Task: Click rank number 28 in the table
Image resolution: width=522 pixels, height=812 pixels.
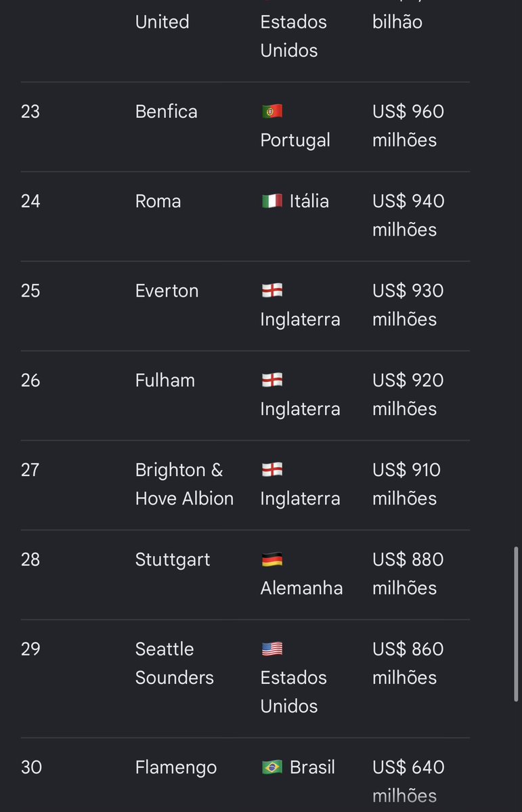Action: pos(30,559)
